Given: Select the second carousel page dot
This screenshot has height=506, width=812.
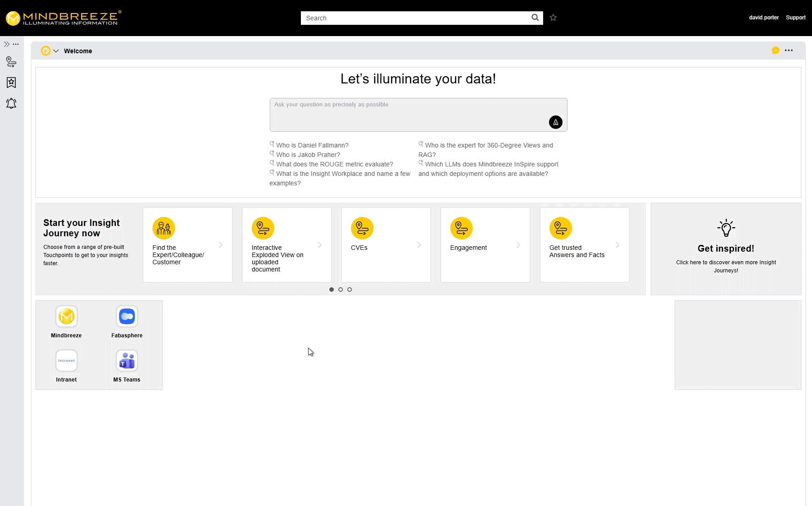Looking at the screenshot, I should 341,290.
